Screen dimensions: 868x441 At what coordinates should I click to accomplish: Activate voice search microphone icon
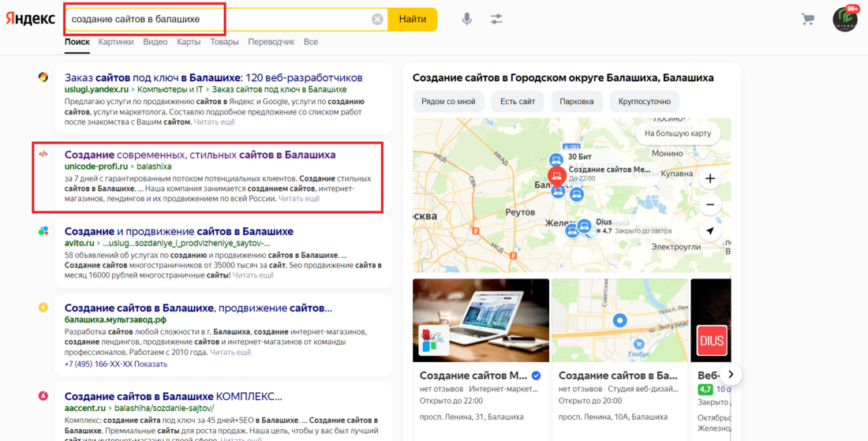point(467,20)
